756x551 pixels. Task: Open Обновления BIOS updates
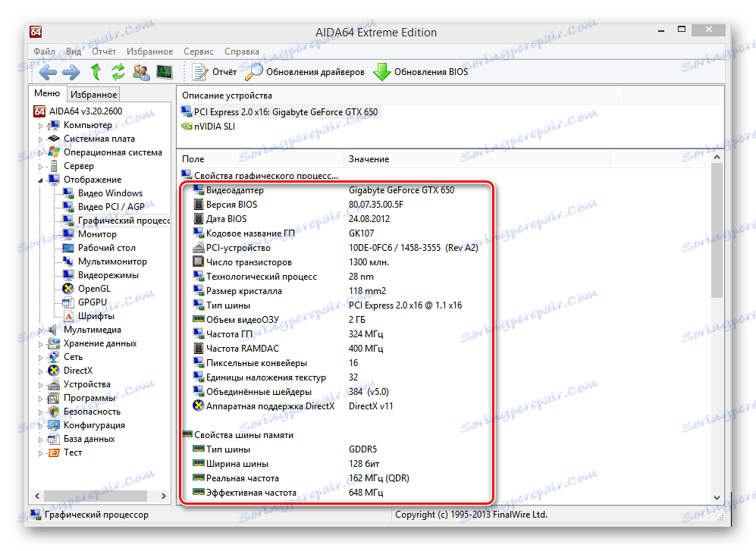[421, 72]
